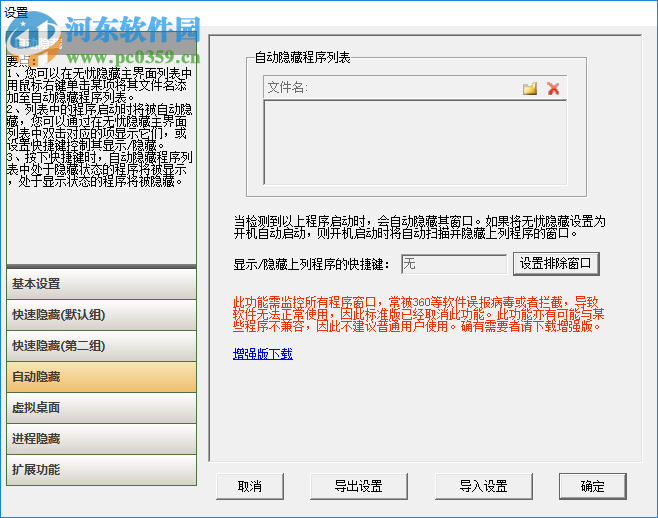Go to the 进程隐藏 section
The height and width of the screenshot is (518, 658).
pyautogui.click(x=102, y=439)
